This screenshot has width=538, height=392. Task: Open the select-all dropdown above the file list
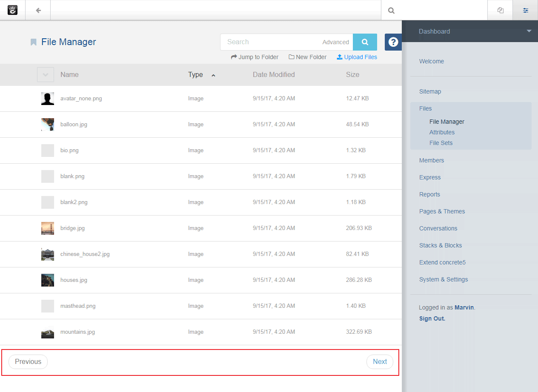click(45, 74)
